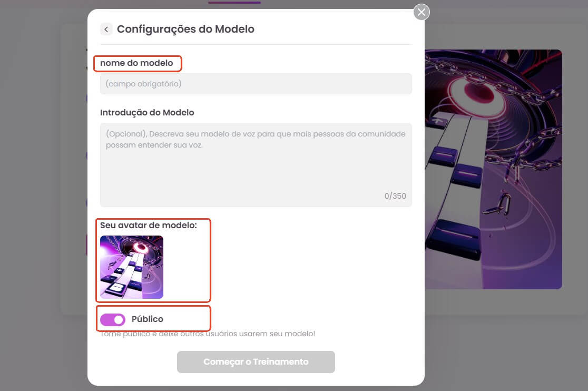
Task: Click the Introdução do Modelo label
Action: (147, 112)
